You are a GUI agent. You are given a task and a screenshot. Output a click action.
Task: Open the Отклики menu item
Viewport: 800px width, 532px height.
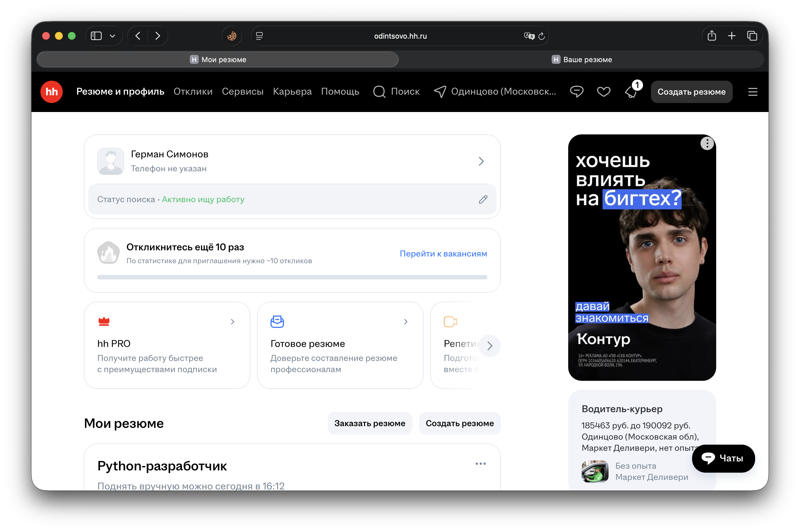[193, 92]
